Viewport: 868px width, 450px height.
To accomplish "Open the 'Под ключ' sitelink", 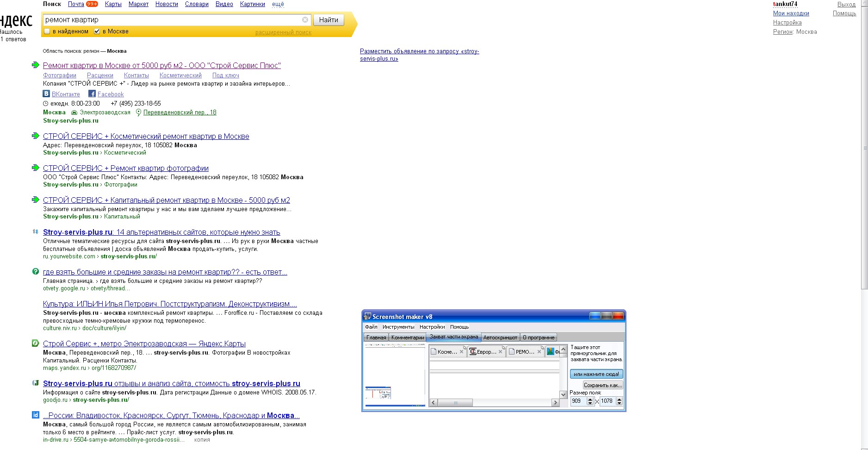I will point(226,75).
